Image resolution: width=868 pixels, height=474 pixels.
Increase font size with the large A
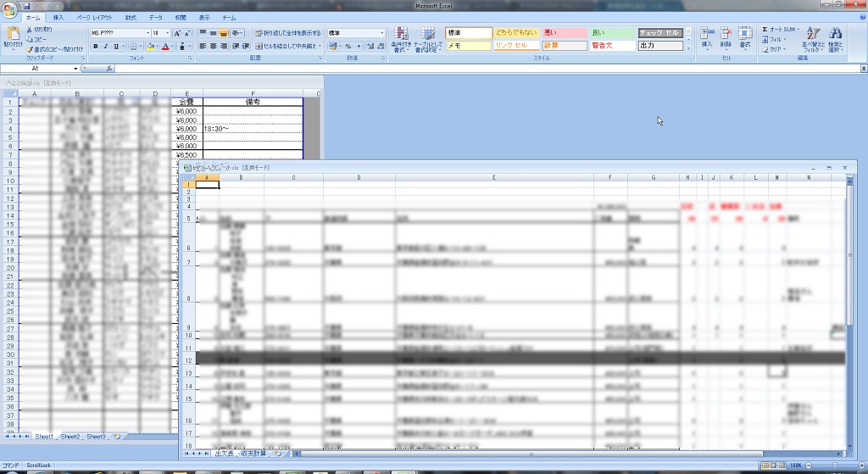(177, 33)
